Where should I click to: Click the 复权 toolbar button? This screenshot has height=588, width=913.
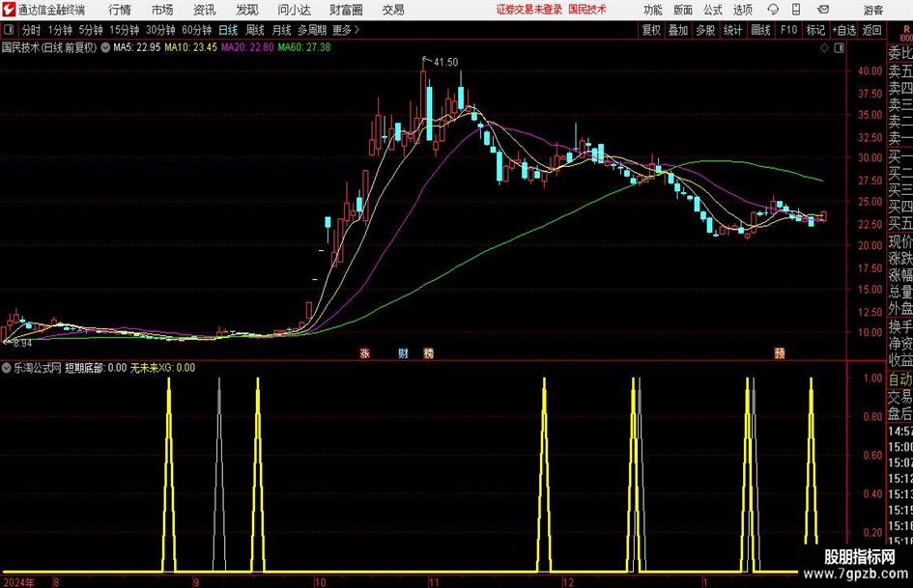pyautogui.click(x=651, y=30)
